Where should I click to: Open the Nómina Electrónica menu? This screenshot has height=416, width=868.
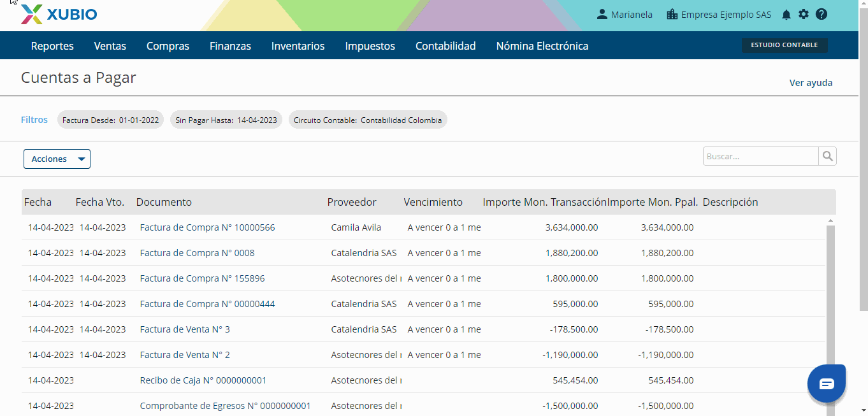point(542,46)
